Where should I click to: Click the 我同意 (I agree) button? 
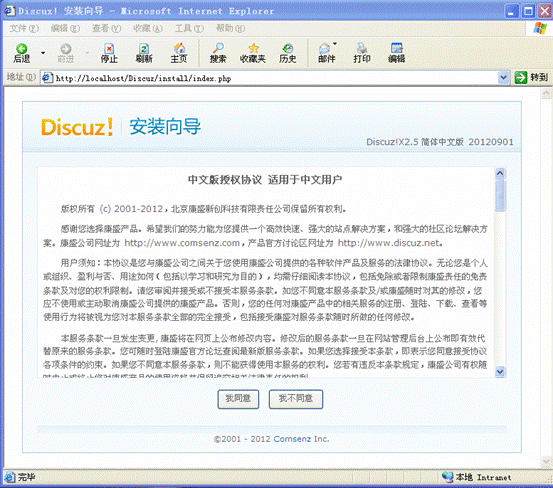[x=238, y=399]
